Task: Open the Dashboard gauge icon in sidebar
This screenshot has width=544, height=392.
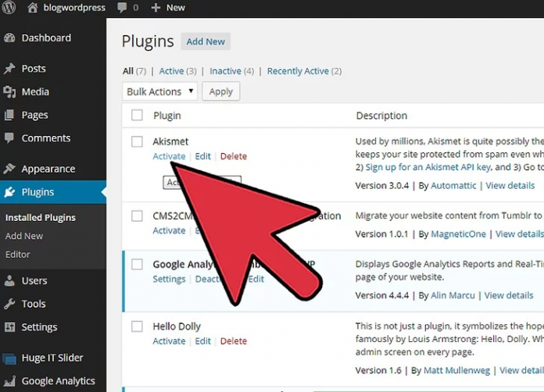Action: click(x=9, y=38)
